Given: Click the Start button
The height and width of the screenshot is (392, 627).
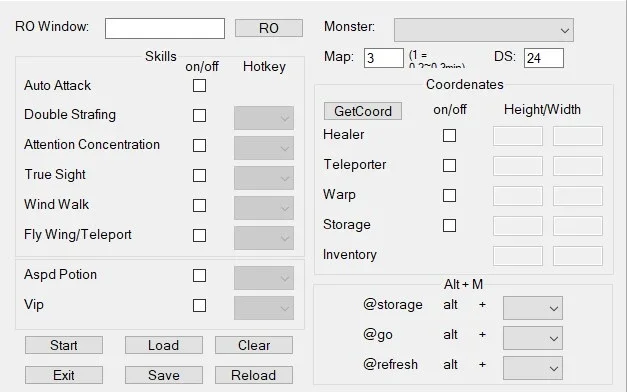Looking at the screenshot, I should pos(64,345).
